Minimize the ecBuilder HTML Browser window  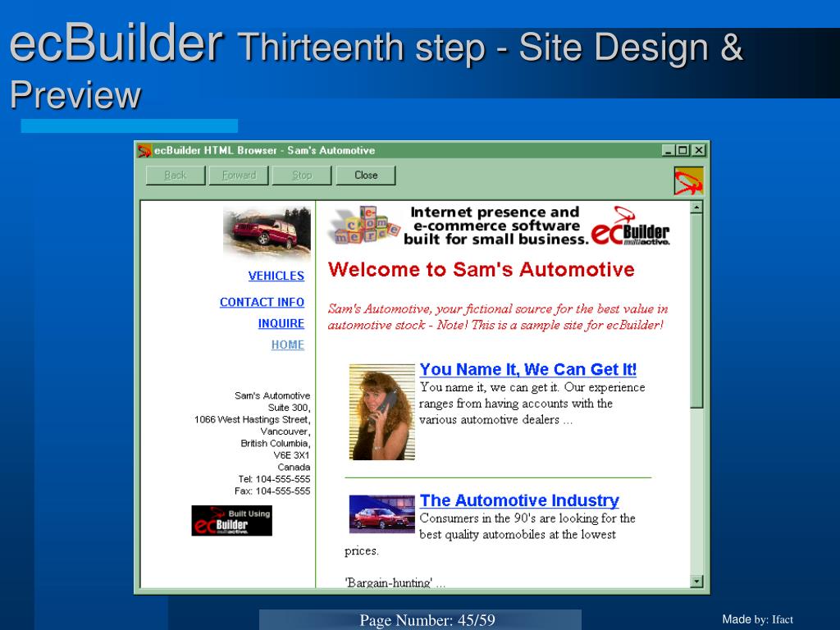668,151
